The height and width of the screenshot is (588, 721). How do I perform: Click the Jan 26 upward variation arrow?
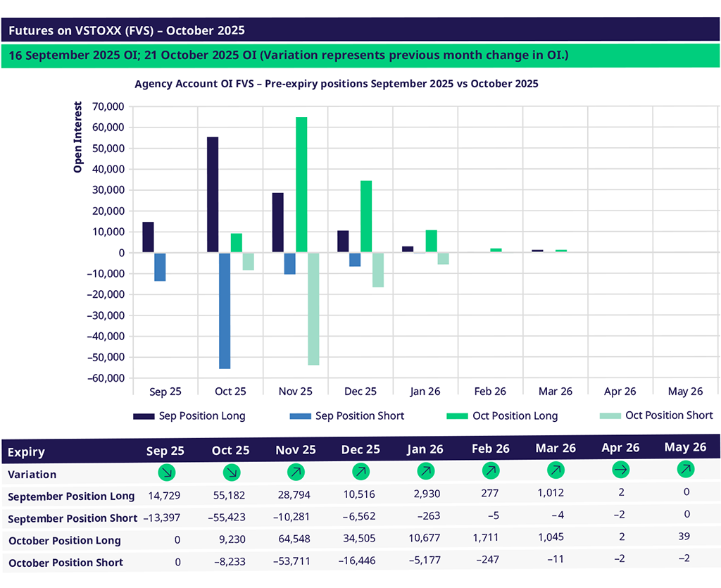coord(425,470)
